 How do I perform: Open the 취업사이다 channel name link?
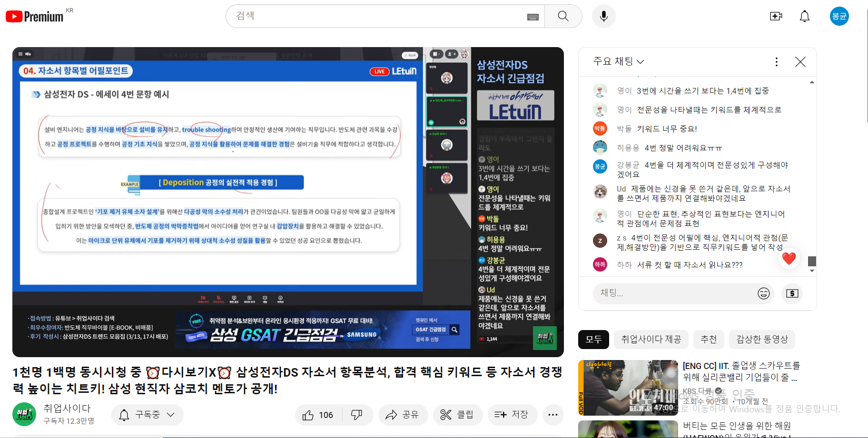point(67,409)
